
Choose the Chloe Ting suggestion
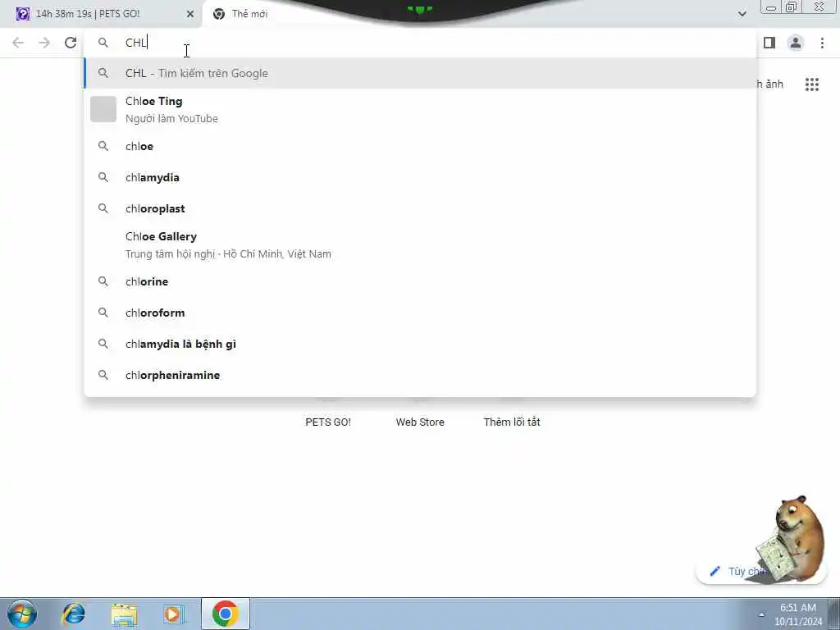(x=420, y=109)
